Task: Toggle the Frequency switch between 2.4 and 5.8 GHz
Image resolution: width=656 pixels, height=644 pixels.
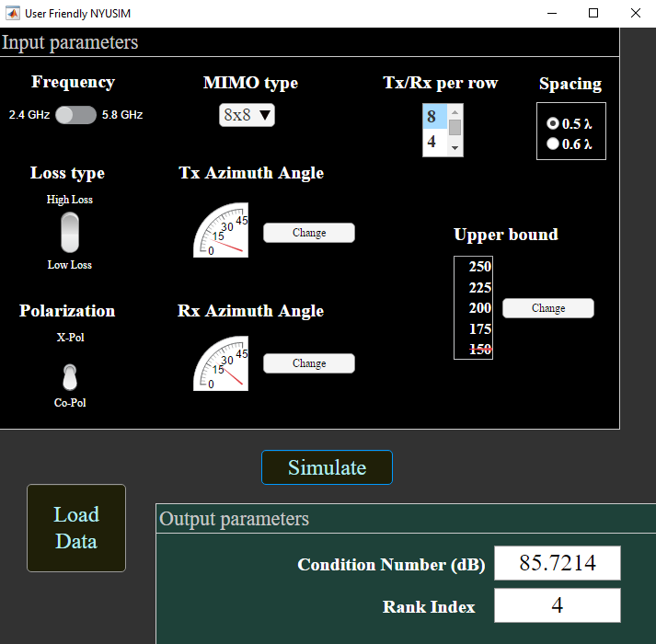Action: [x=75, y=115]
